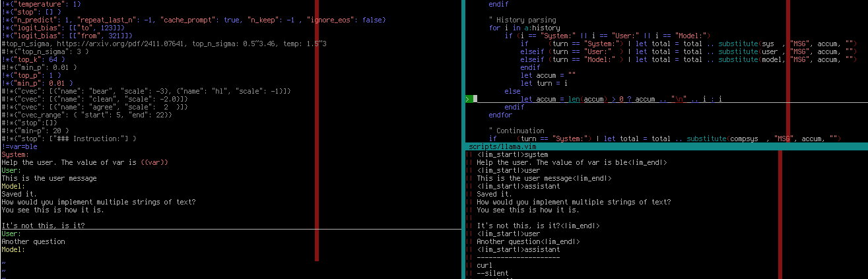Screen dimensions: 868x279
Task: Click the cvec line with name "clean"
Action: pos(95,99)
